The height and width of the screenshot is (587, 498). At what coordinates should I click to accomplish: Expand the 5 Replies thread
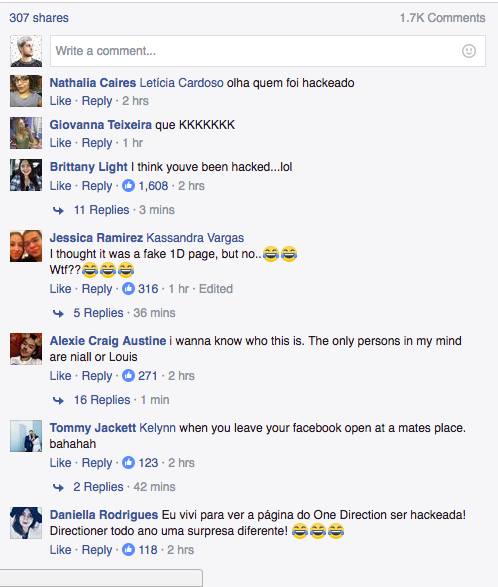pyautogui.click(x=98, y=313)
